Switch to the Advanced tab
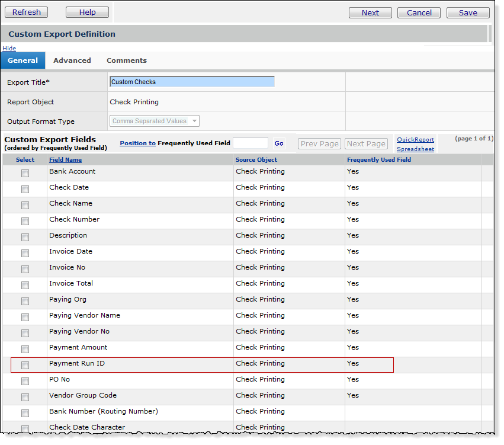Viewport: 504px width, 445px height. (72, 60)
